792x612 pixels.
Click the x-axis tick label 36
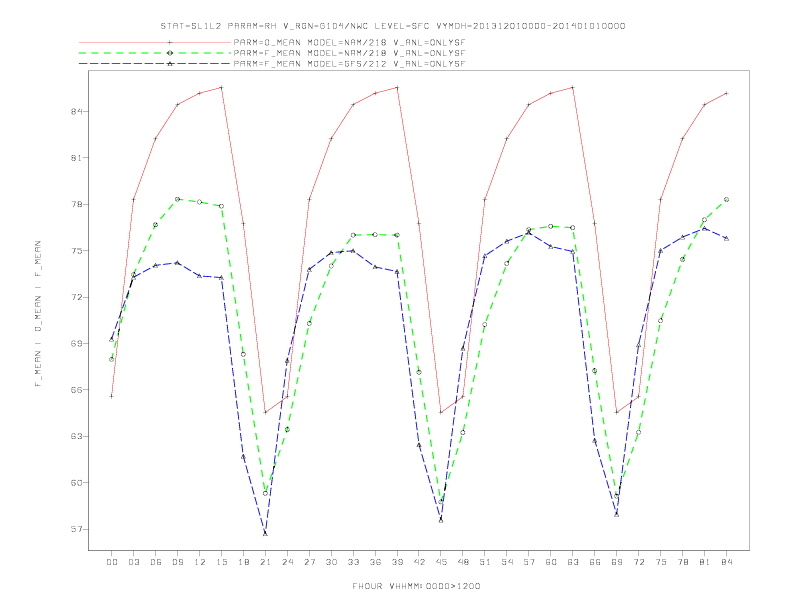pyautogui.click(x=375, y=562)
